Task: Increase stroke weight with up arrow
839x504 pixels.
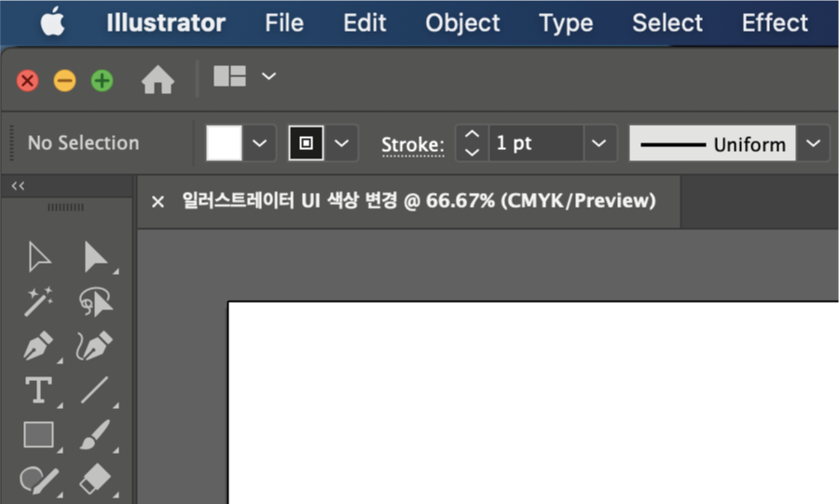Action: pos(472,134)
